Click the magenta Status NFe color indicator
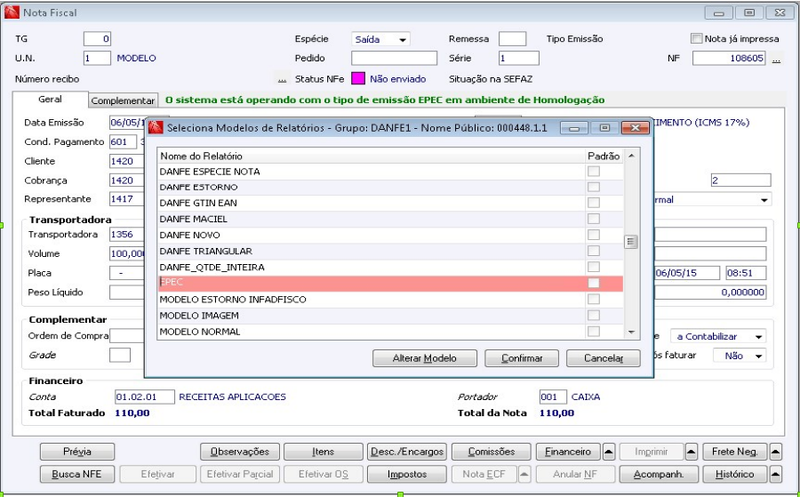 click(359, 79)
